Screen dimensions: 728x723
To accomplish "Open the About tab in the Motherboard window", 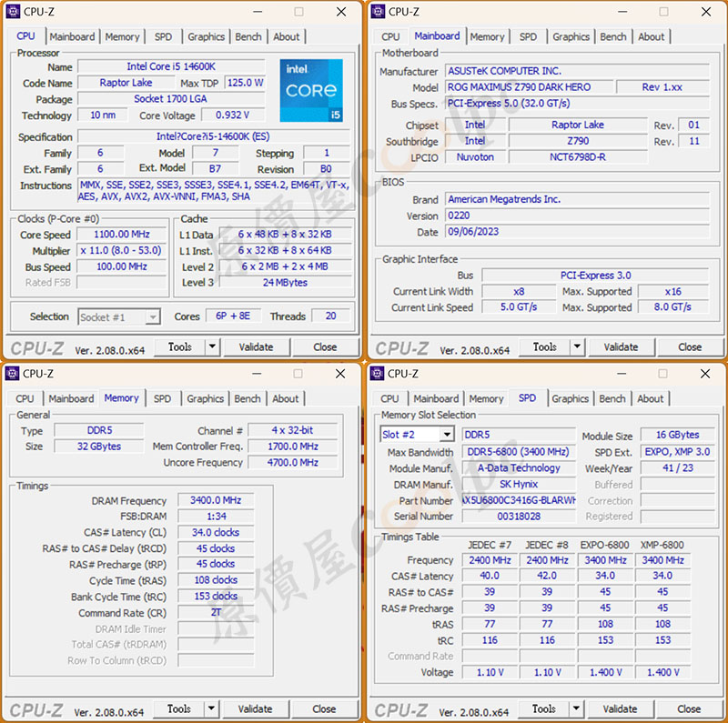I will click(x=651, y=36).
